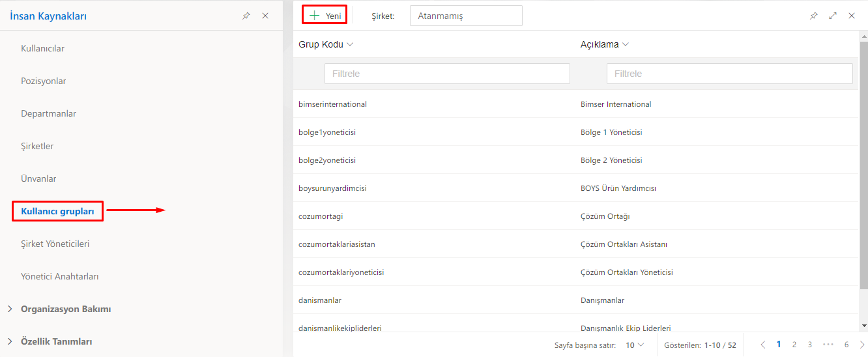This screenshot has width=868, height=357.
Task: Pin the user groups list panel
Action: tap(813, 16)
